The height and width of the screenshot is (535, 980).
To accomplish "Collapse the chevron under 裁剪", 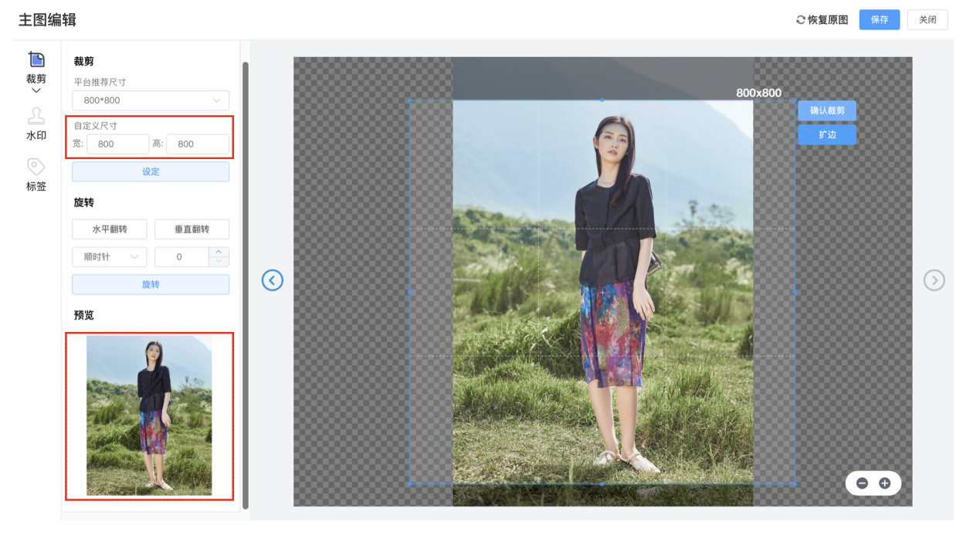I will pos(36,91).
